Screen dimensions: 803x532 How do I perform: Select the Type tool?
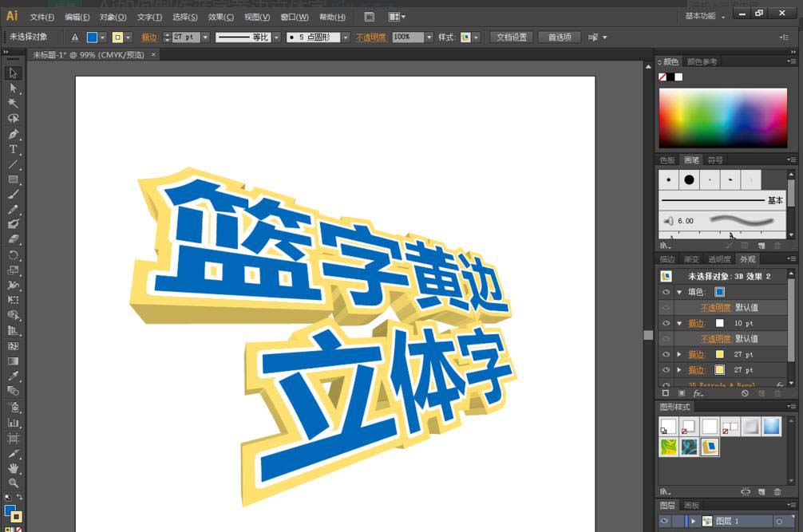coord(14,149)
